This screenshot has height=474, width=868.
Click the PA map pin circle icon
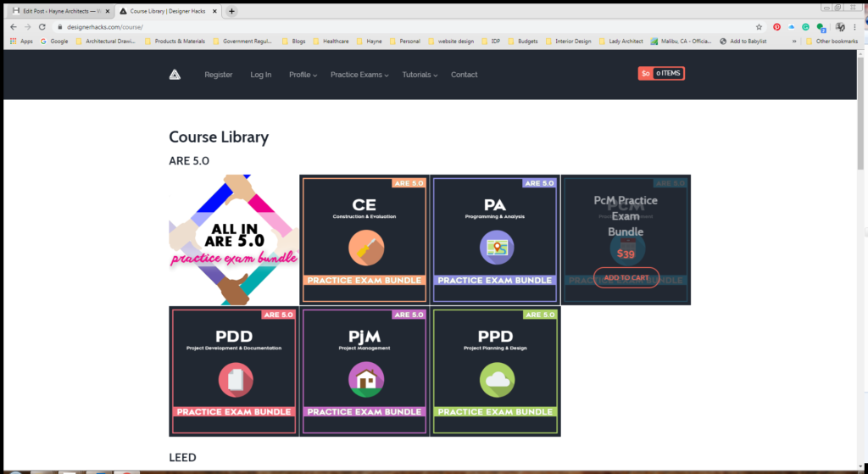(497, 248)
